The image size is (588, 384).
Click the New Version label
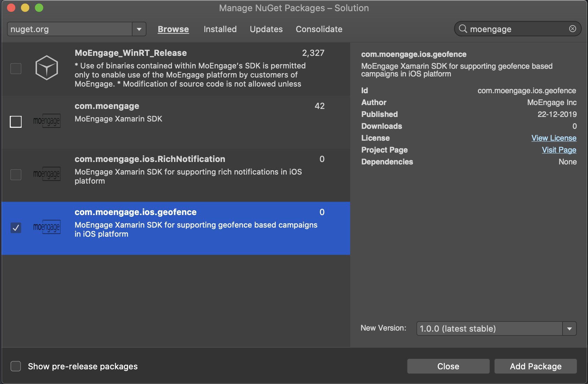383,328
